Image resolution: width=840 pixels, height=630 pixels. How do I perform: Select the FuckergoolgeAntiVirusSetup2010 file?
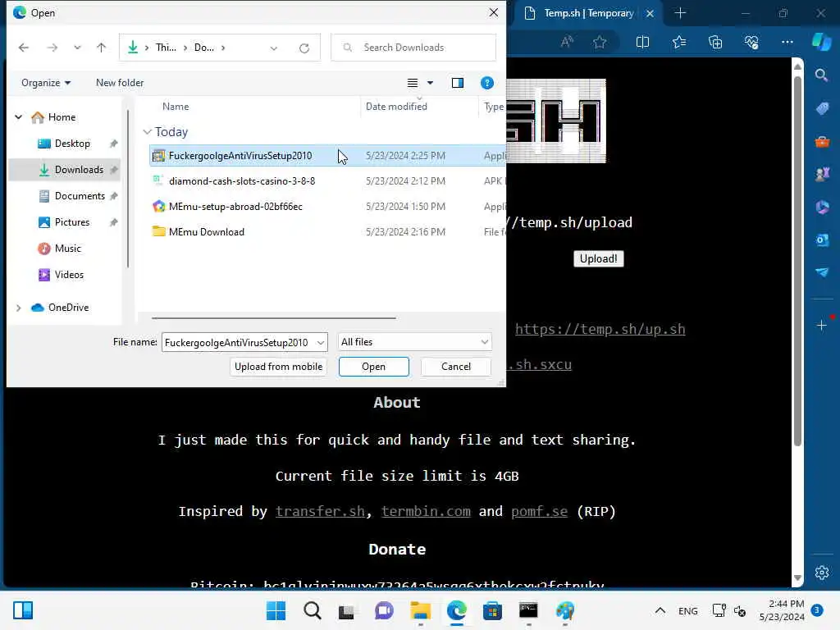[327, 156]
